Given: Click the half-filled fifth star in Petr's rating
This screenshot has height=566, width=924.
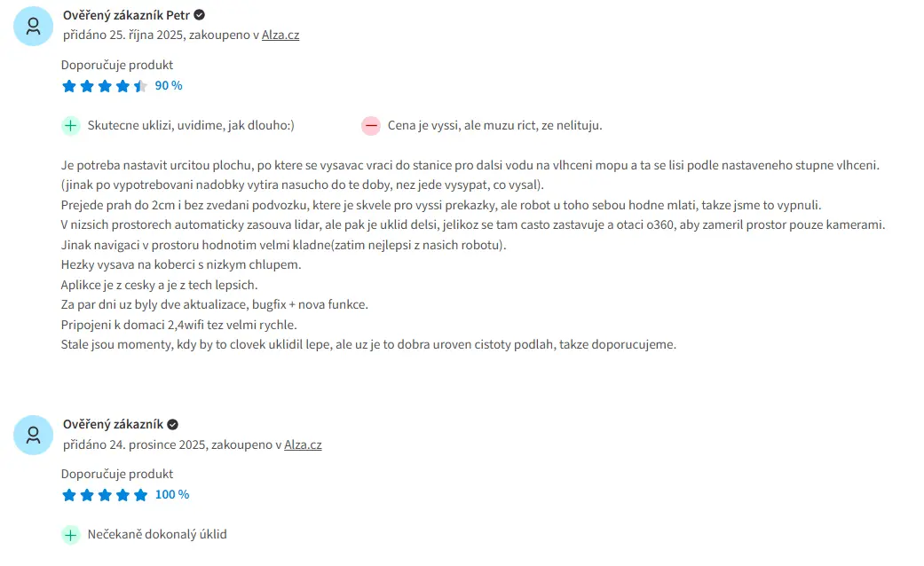Looking at the screenshot, I should [x=140, y=86].
